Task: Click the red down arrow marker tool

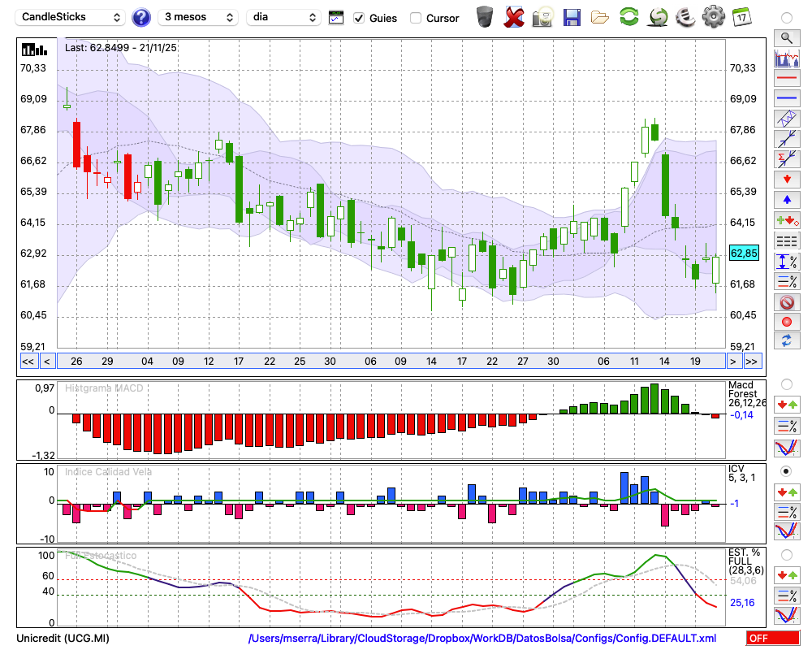Action: point(786,178)
